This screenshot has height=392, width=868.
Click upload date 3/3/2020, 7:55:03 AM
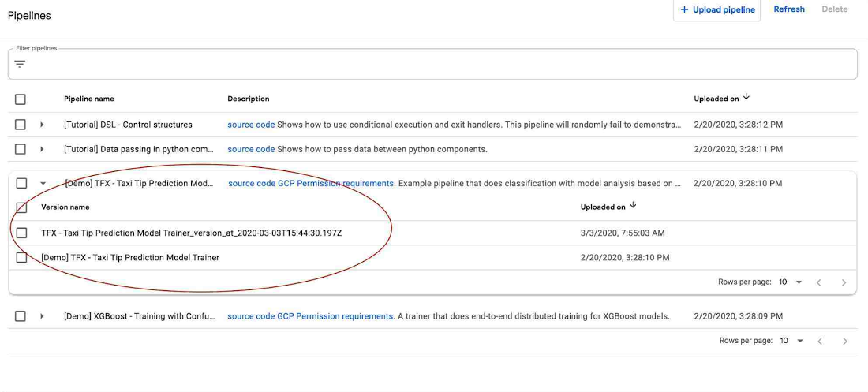click(x=623, y=233)
